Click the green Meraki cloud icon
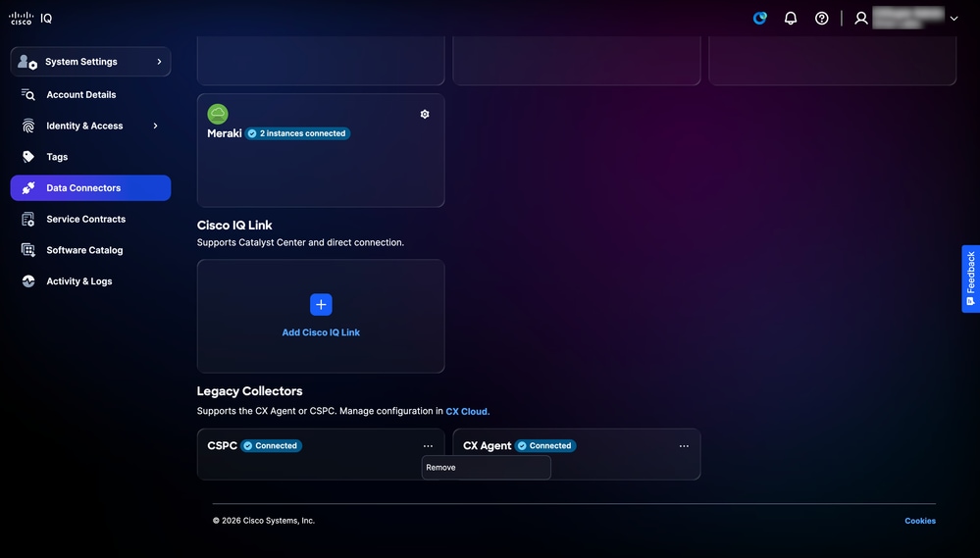 tap(218, 114)
